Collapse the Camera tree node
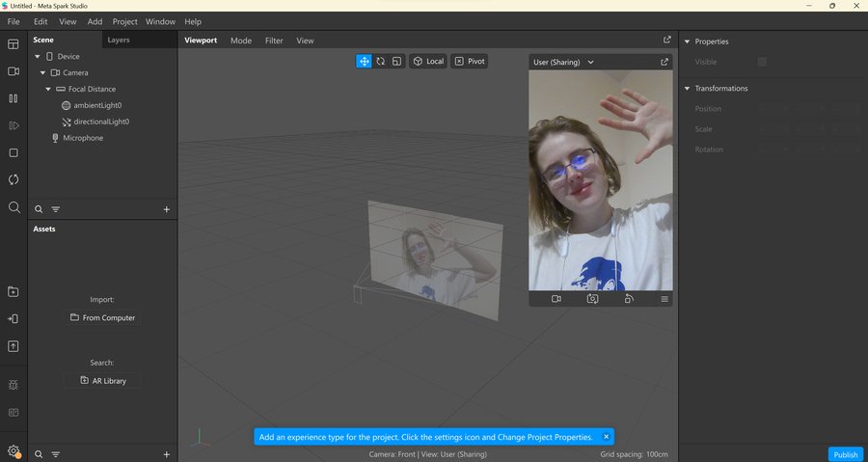Screen dimensions: 868x462 tap(42, 72)
